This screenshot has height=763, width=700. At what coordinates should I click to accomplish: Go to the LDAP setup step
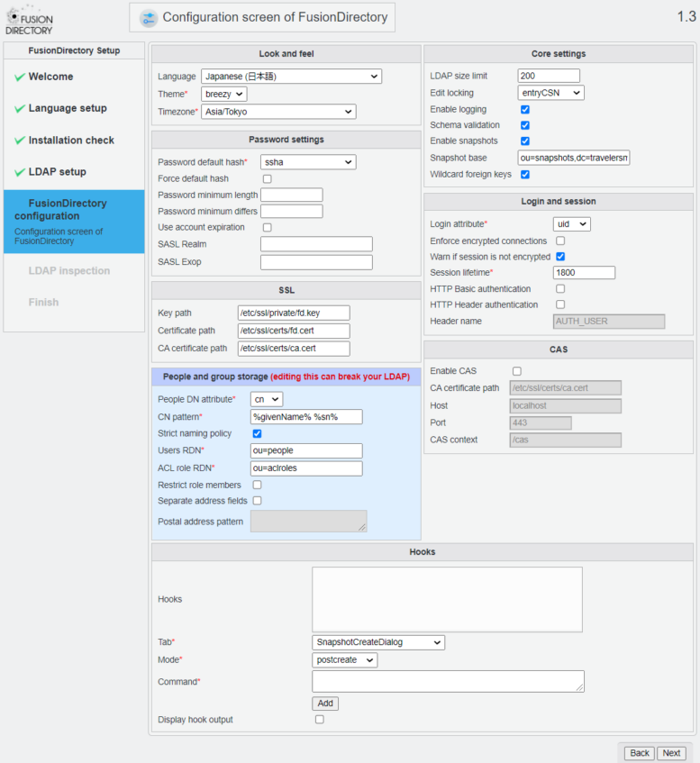pos(58,172)
